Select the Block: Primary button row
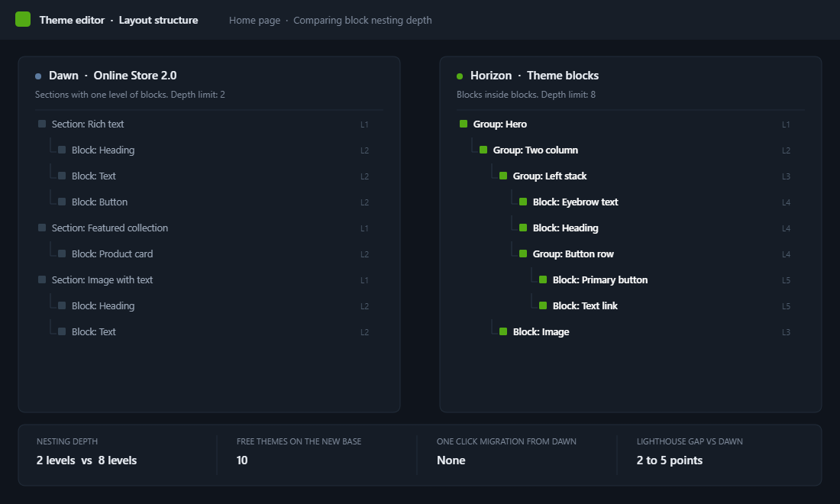Screen dimensions: 840x504 tap(631, 280)
